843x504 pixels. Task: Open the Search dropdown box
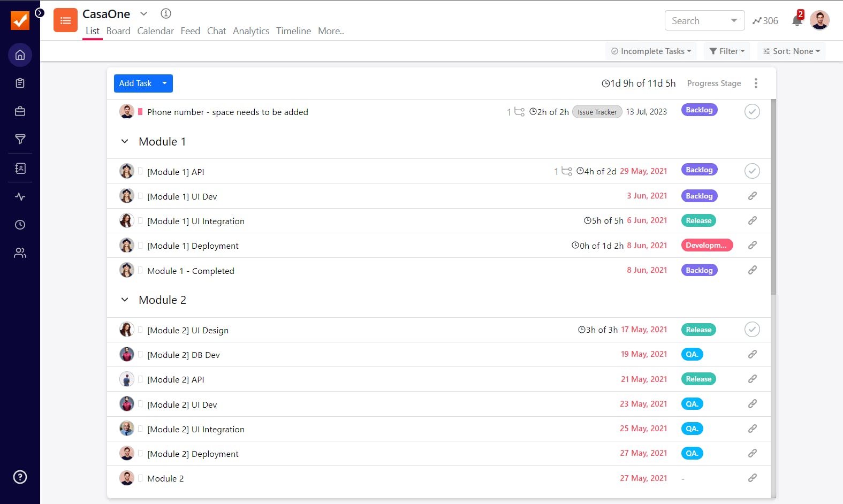(x=704, y=21)
